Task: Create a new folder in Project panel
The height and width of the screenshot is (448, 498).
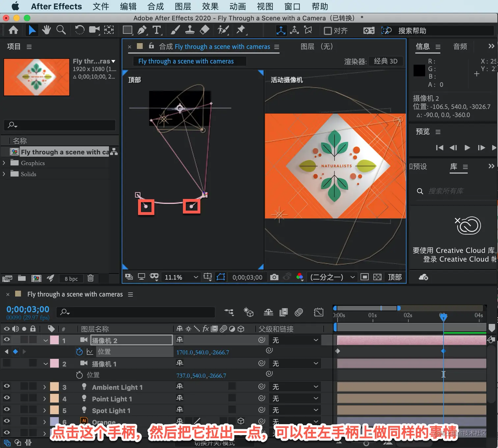Action: (22, 278)
